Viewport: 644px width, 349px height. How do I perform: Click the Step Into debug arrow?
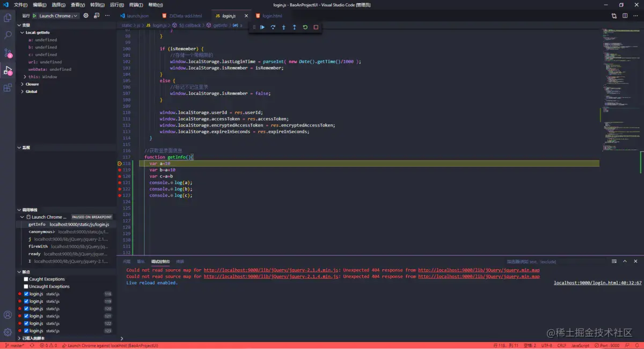click(283, 27)
